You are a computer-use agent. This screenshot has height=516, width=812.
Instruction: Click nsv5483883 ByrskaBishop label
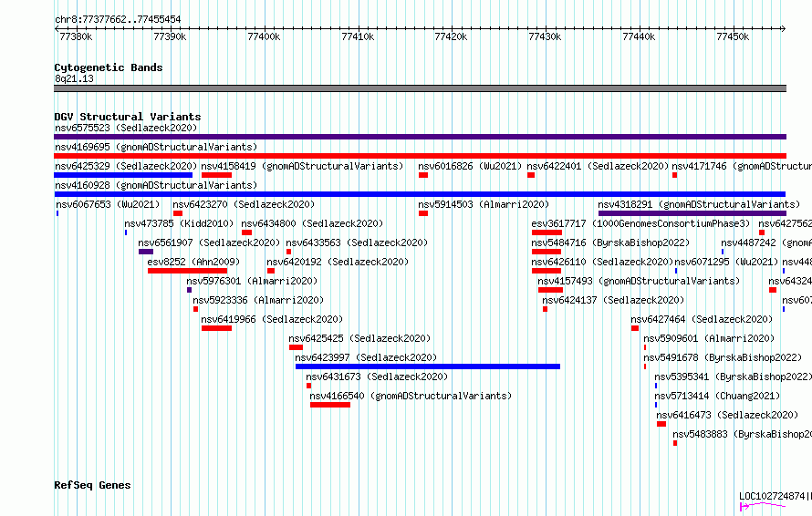pyautogui.click(x=742, y=434)
